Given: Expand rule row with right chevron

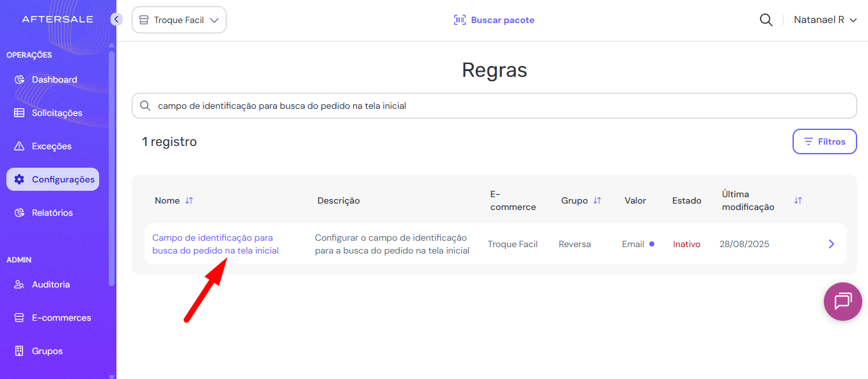Looking at the screenshot, I should pyautogui.click(x=831, y=244).
